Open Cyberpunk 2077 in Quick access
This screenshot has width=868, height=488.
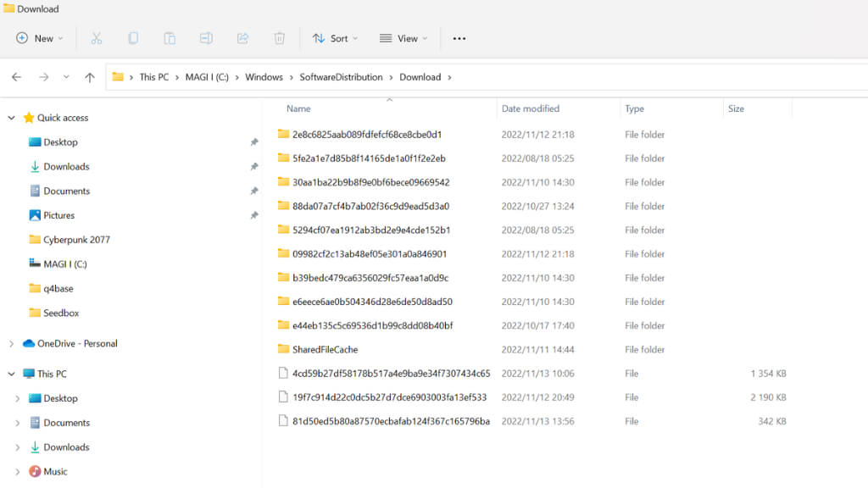[76, 240]
